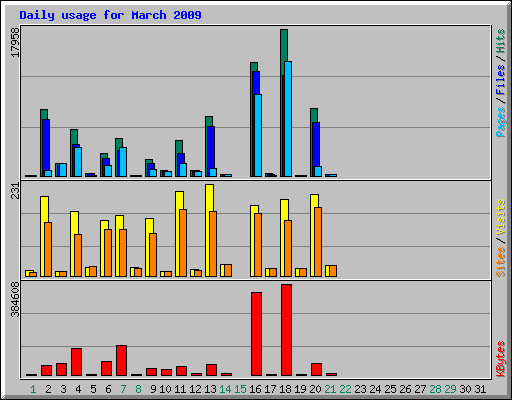
Task: Click the Visits legend label
Action: coord(501,217)
